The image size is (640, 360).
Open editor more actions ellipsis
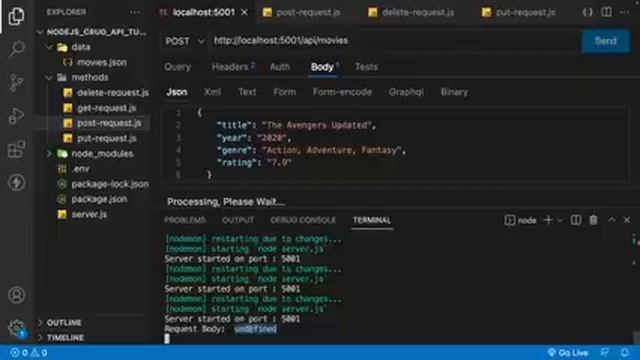[x=624, y=12]
